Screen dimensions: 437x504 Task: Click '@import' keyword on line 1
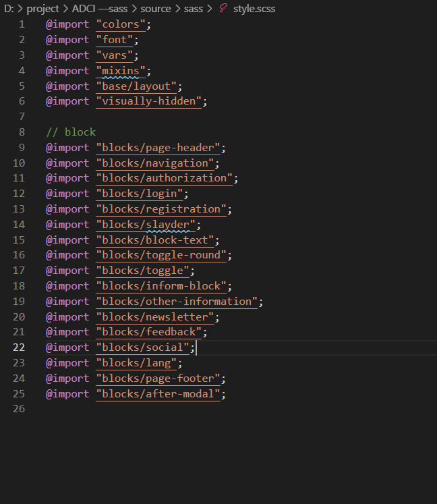67,24
